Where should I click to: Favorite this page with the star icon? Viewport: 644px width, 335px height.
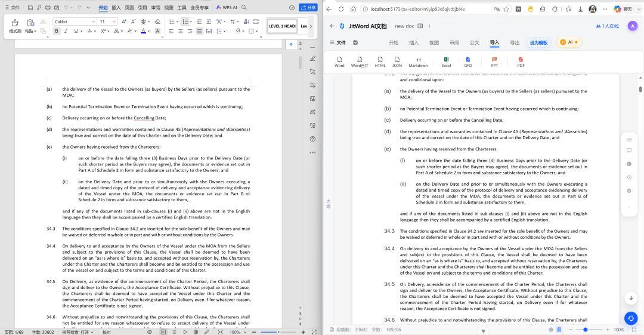(506, 8)
